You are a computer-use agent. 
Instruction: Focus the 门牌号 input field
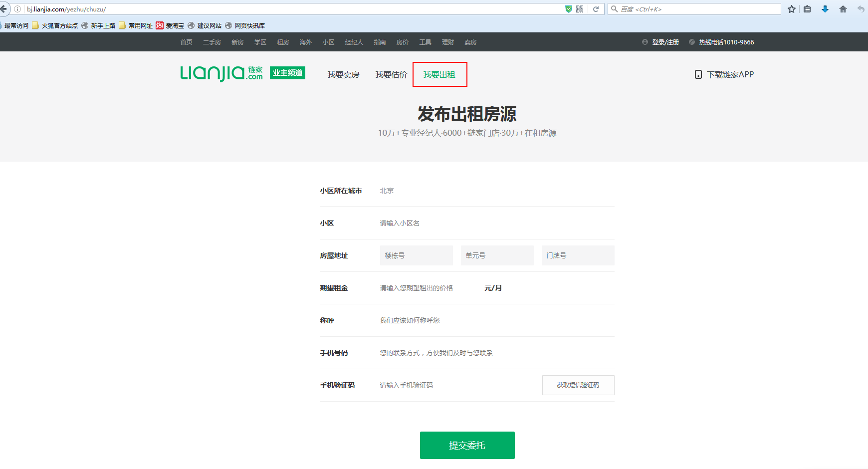[x=578, y=255]
